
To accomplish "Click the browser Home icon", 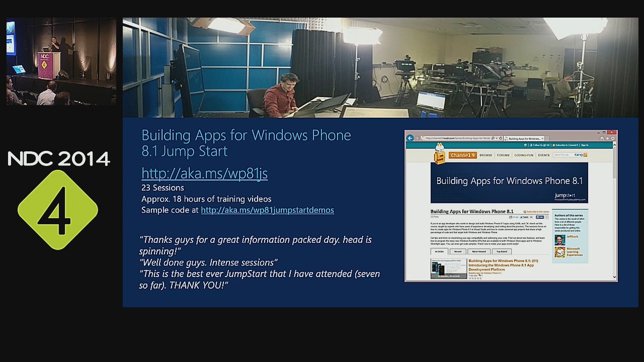I will (x=602, y=138).
